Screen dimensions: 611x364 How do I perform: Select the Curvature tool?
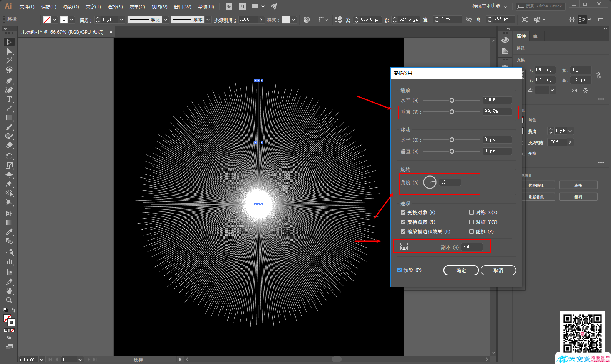point(9,90)
